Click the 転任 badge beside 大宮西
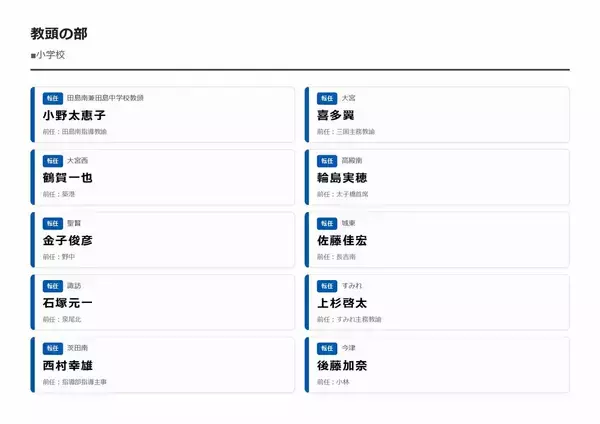The image size is (600, 424). (52, 161)
